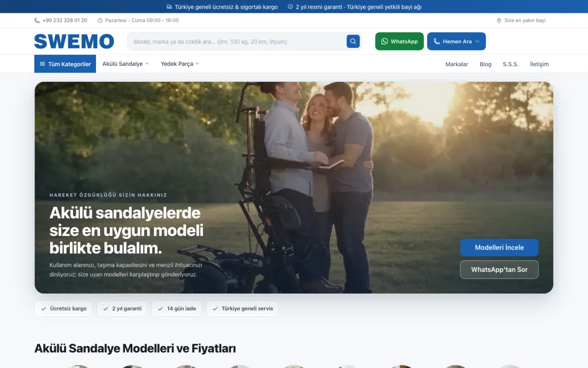Click the hero banner photo of the standing wheelchair

pos(294,188)
